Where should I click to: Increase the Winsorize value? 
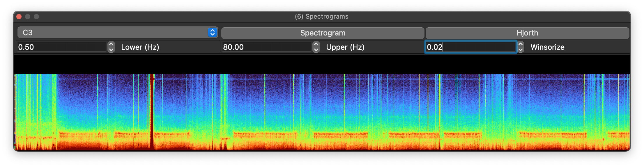tap(521, 44)
